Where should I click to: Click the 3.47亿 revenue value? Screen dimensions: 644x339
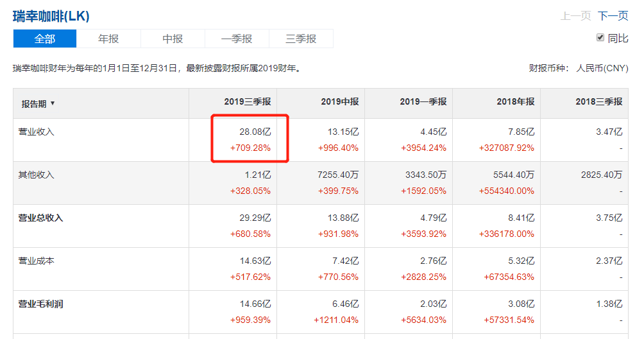(609, 132)
